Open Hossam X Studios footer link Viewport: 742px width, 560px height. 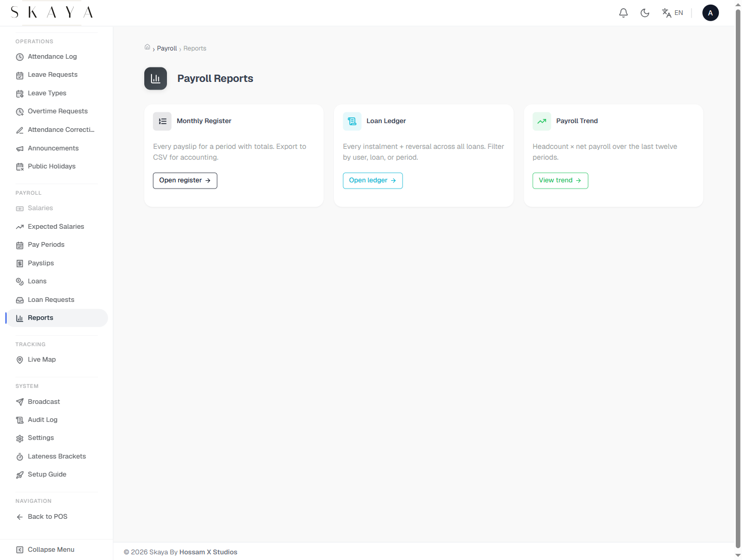tap(208, 552)
